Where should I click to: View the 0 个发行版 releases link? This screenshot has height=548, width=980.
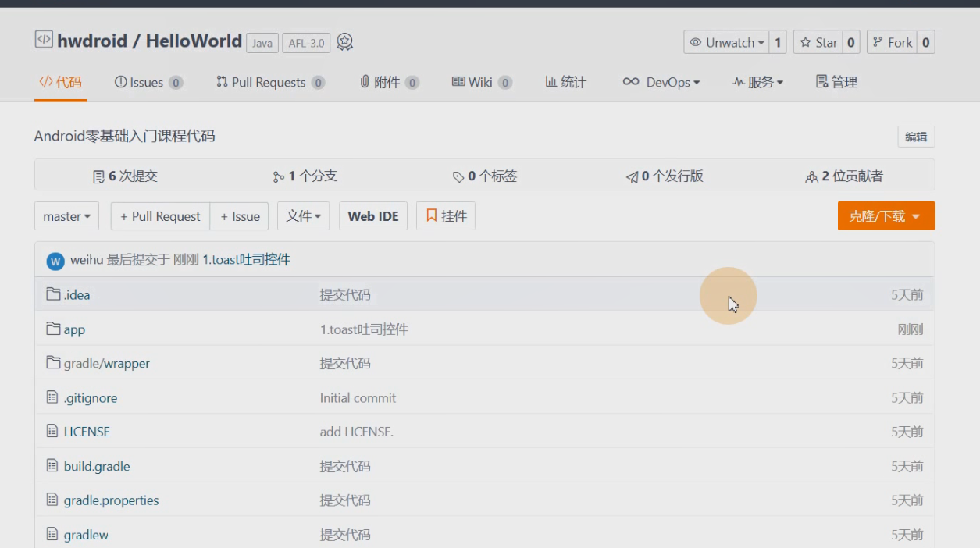(665, 176)
